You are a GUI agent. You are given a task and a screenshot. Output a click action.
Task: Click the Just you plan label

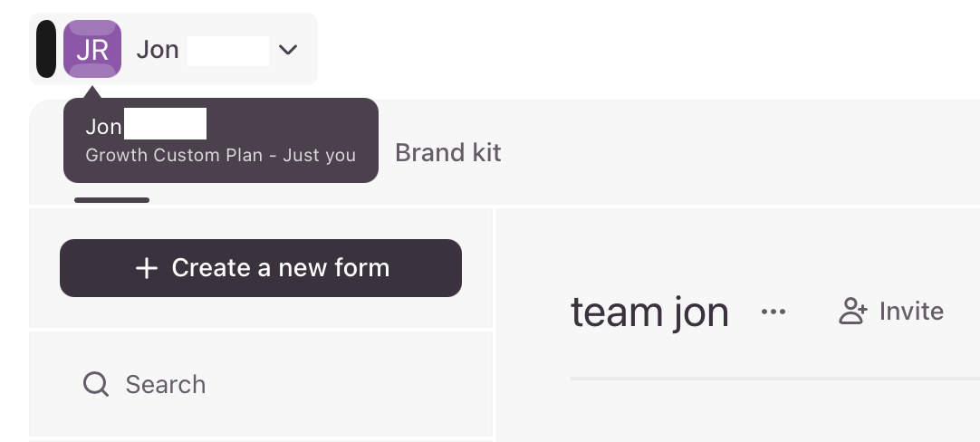pyautogui.click(x=320, y=155)
